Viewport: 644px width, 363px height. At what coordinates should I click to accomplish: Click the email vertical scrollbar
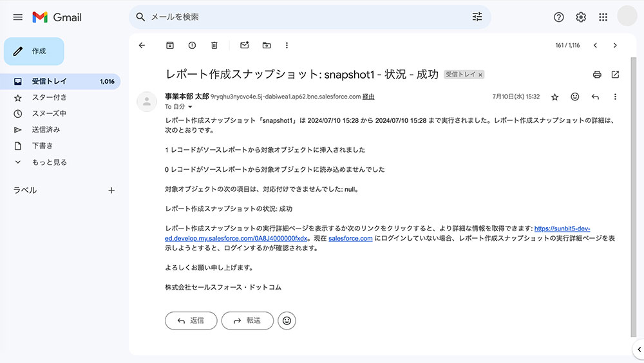point(633,197)
